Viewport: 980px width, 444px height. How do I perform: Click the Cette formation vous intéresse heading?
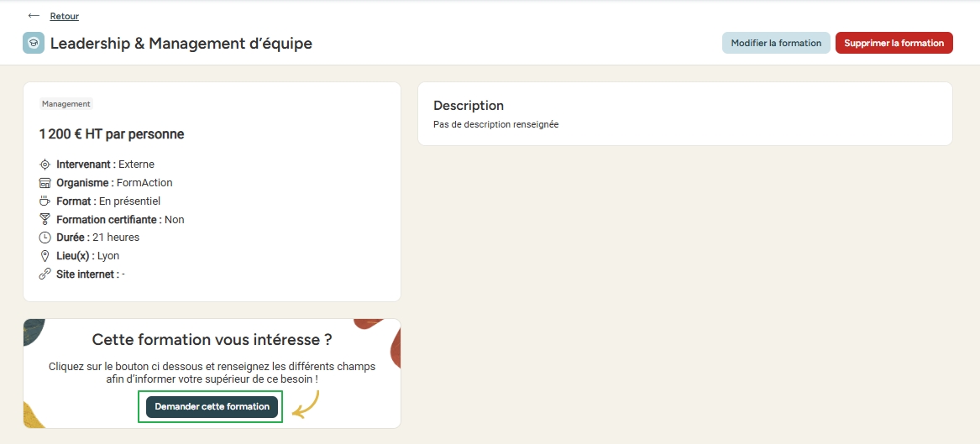212,340
